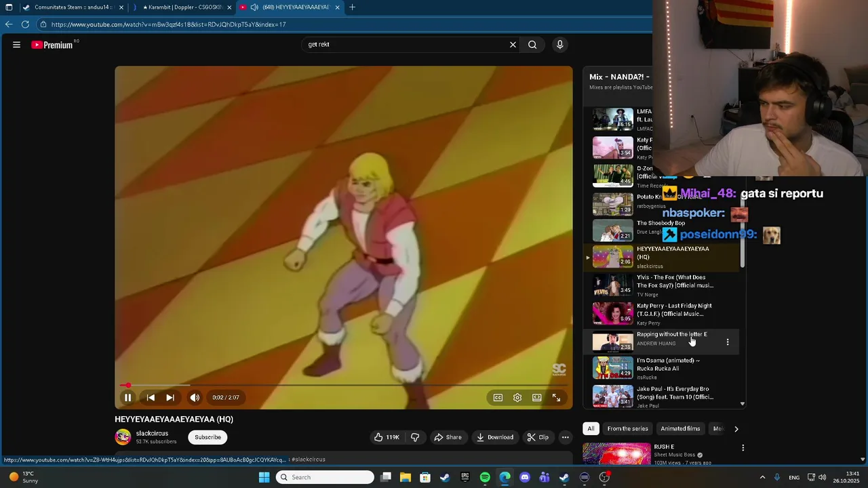Show hidden system tray icons
Screen dimensions: 868x488
tap(762, 478)
